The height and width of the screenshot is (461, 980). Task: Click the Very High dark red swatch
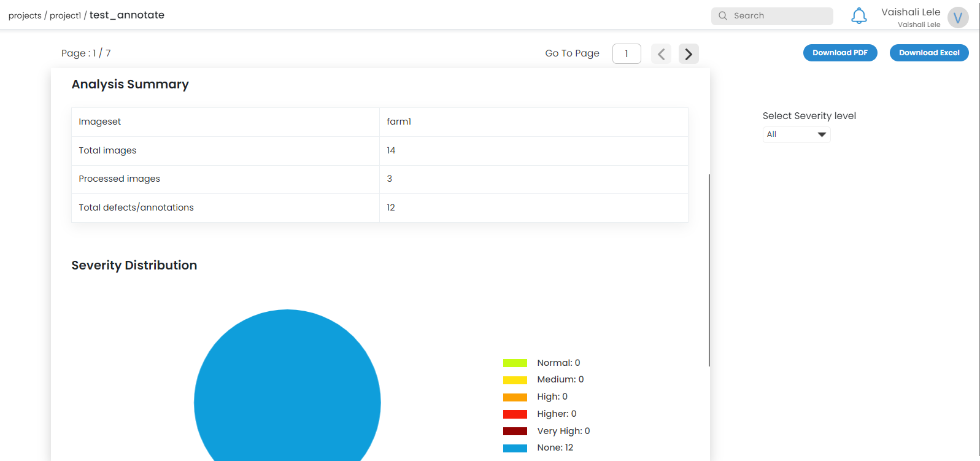point(515,431)
